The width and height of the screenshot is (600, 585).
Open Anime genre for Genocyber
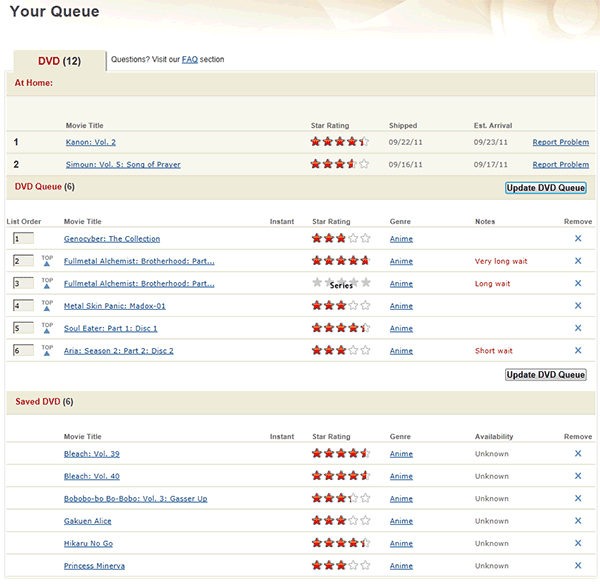click(x=401, y=239)
